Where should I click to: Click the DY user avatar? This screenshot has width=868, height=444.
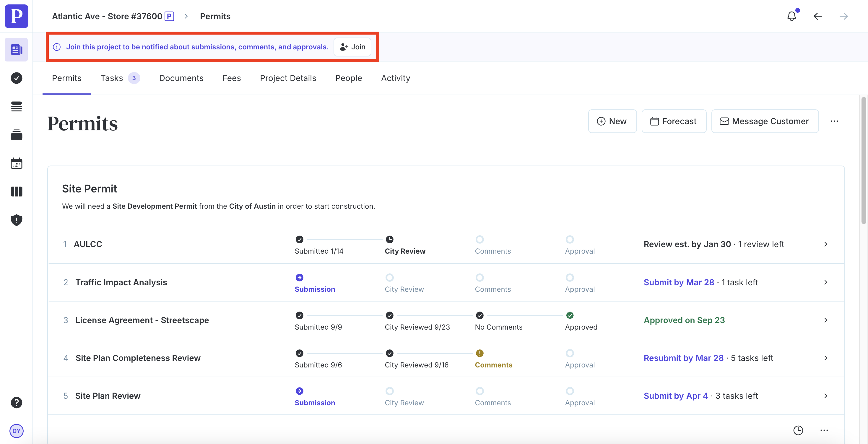(16, 431)
